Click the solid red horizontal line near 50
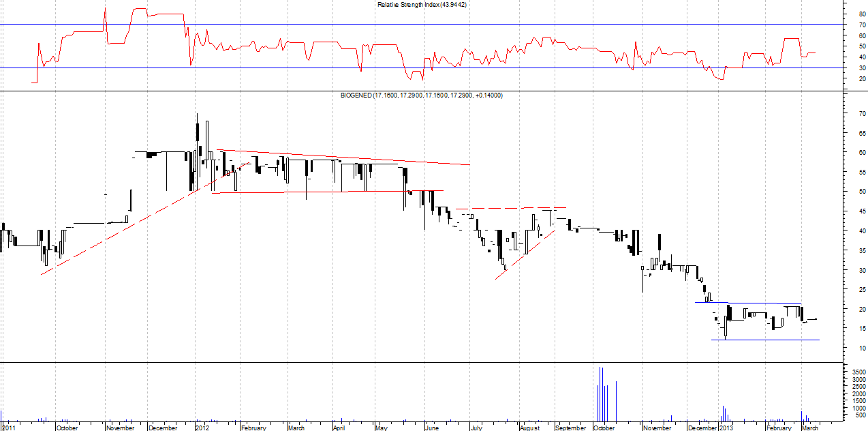The height and width of the screenshot is (431, 868). click(x=327, y=192)
